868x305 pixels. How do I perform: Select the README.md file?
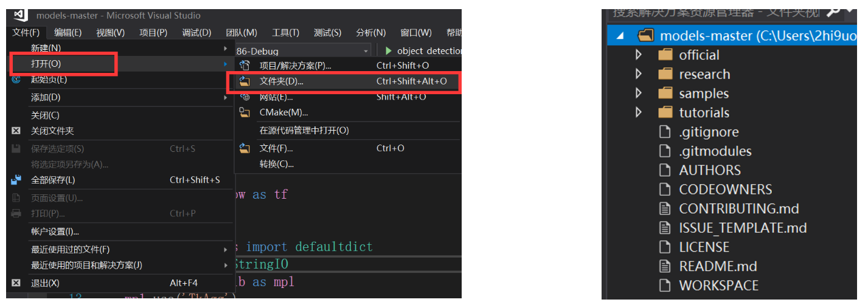tap(718, 266)
